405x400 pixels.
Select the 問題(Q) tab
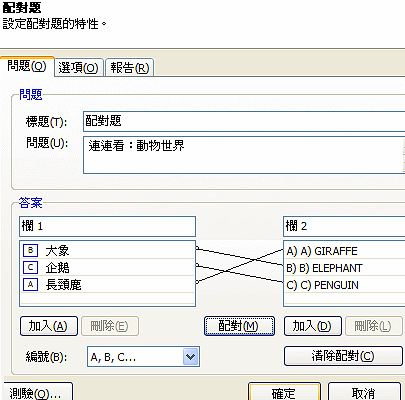click(27, 66)
